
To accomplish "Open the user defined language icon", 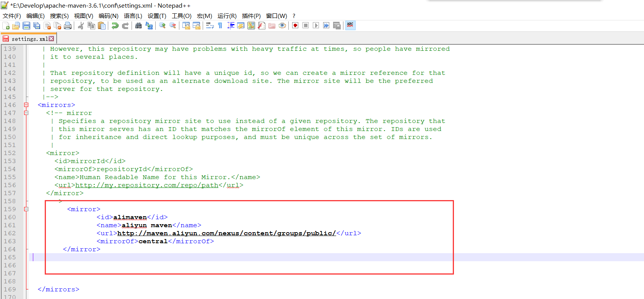I will 241,26.
